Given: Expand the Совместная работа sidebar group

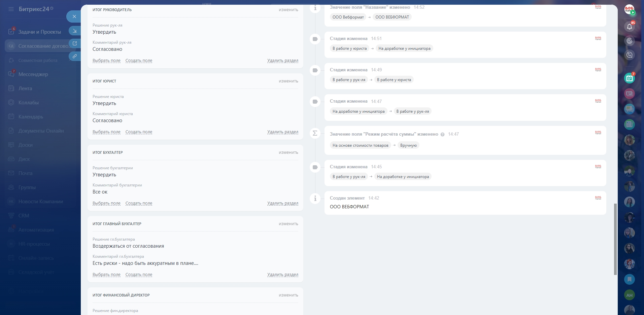Looking at the screenshot, I should (x=38, y=61).
